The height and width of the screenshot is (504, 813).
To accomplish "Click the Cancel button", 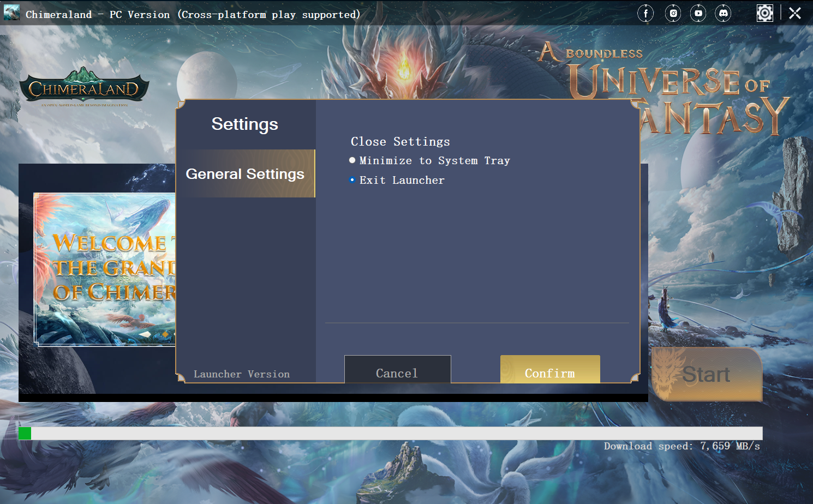I will coord(398,369).
